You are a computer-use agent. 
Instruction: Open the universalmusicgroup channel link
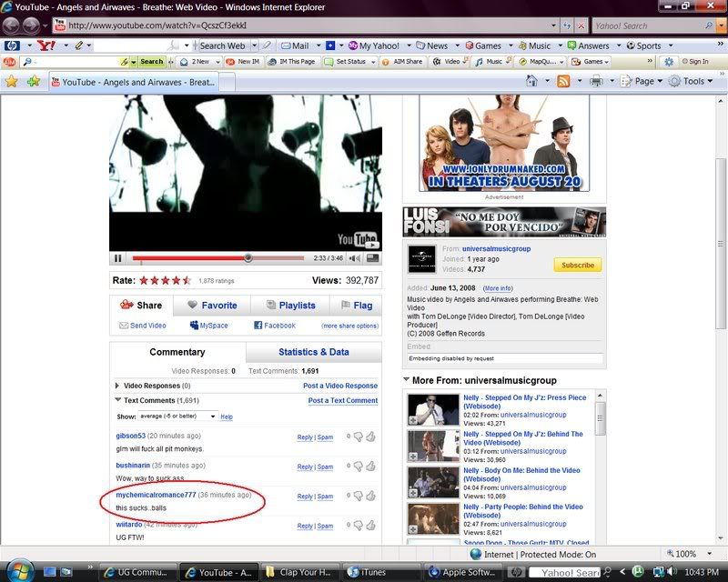click(496, 249)
